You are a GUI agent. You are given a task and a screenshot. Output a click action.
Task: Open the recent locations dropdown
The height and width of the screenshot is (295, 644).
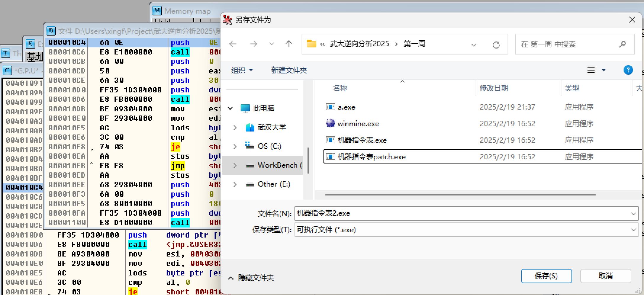point(271,44)
